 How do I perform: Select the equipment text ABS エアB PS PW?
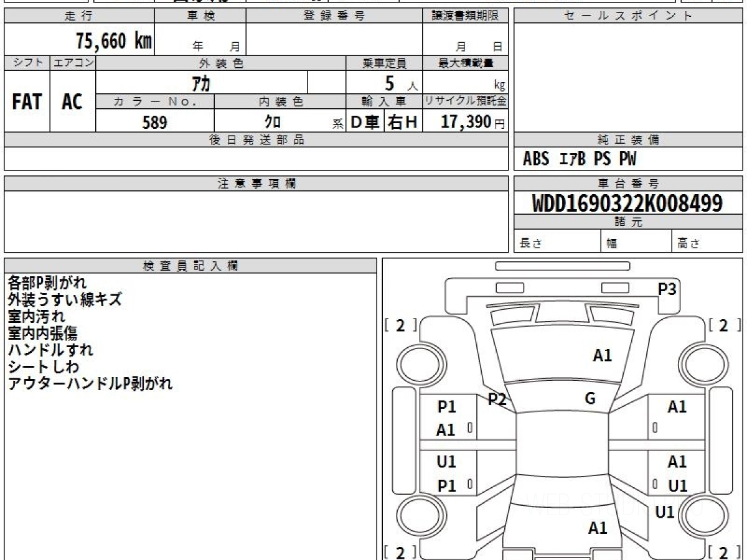(580, 159)
